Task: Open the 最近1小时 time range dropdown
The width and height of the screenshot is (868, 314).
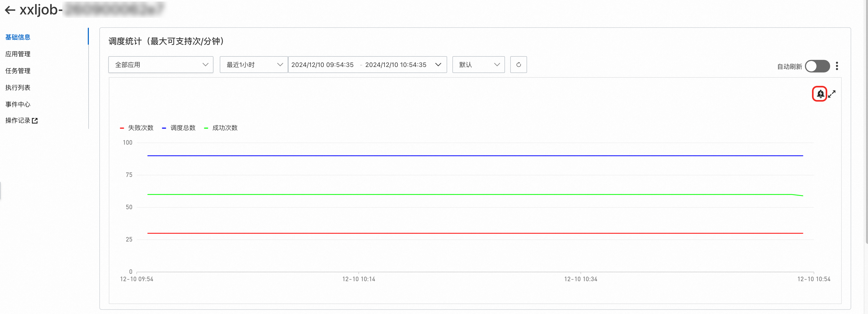Action: point(254,65)
